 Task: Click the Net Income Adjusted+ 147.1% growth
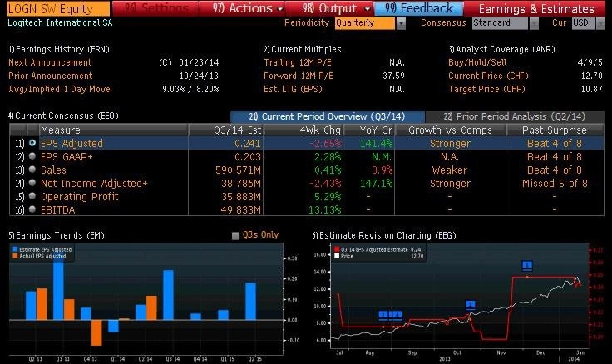[376, 184]
